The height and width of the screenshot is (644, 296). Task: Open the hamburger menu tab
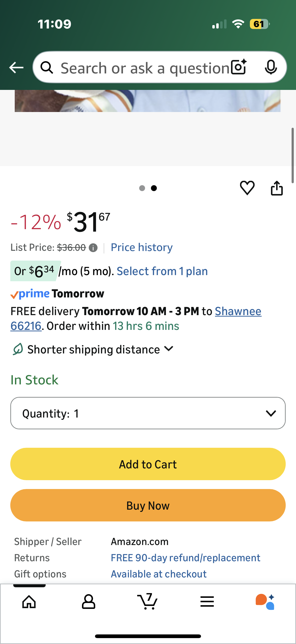pyautogui.click(x=207, y=602)
